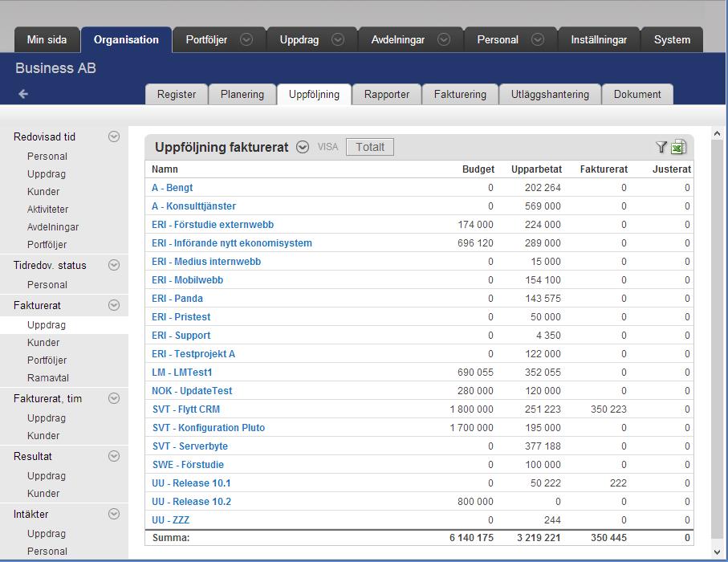The width and height of the screenshot is (728, 562).
Task: Switch to the Register sub-tab
Action: 177,94
